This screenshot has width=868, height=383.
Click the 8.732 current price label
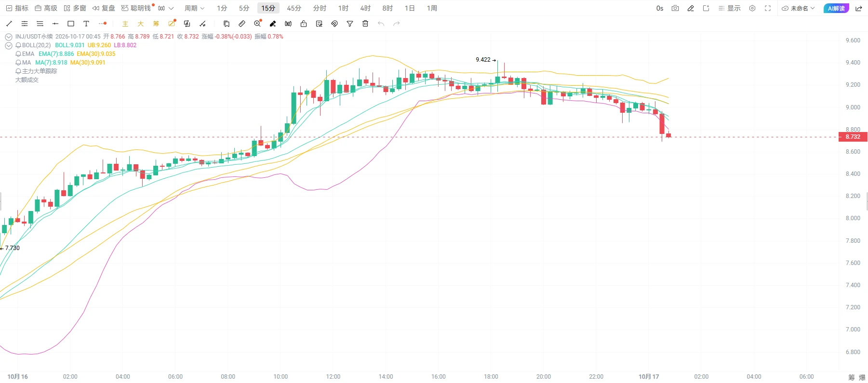(x=853, y=137)
